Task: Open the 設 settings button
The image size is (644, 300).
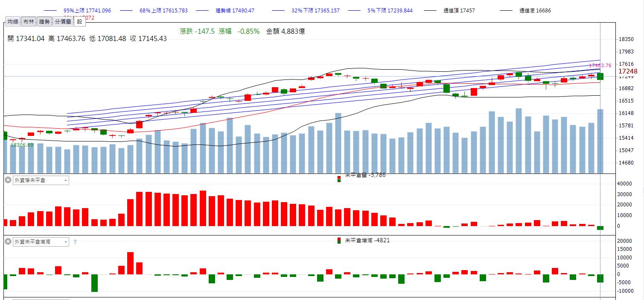Action: point(79,21)
